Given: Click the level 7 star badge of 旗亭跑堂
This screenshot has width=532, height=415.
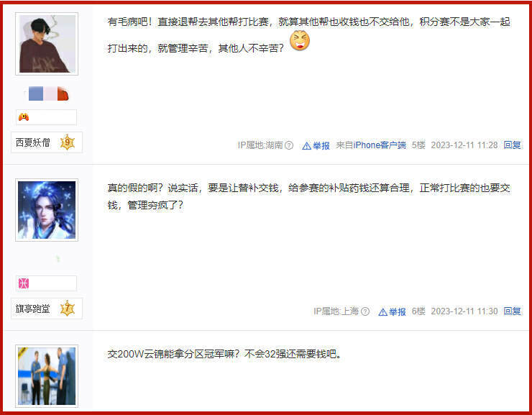Looking at the screenshot, I should click(x=67, y=309).
